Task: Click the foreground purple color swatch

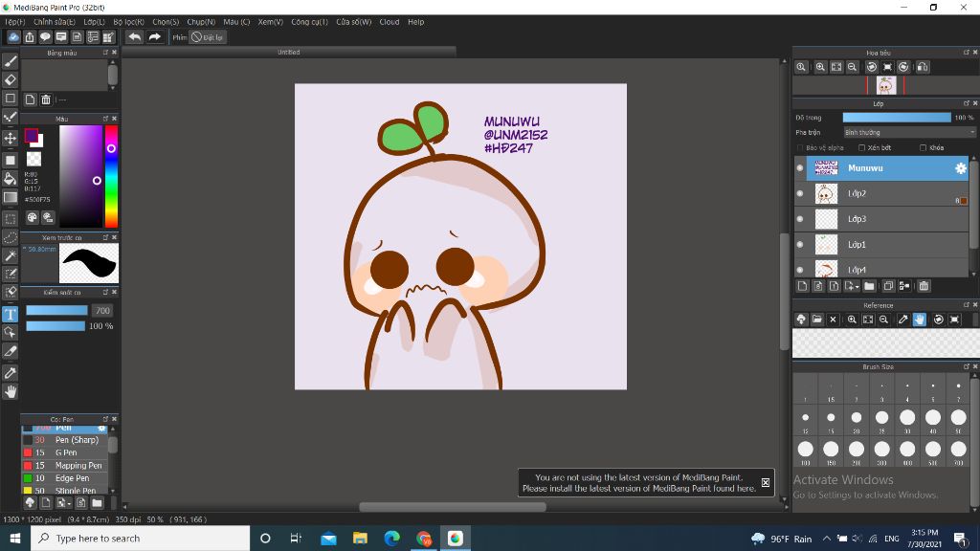Action: (32, 136)
